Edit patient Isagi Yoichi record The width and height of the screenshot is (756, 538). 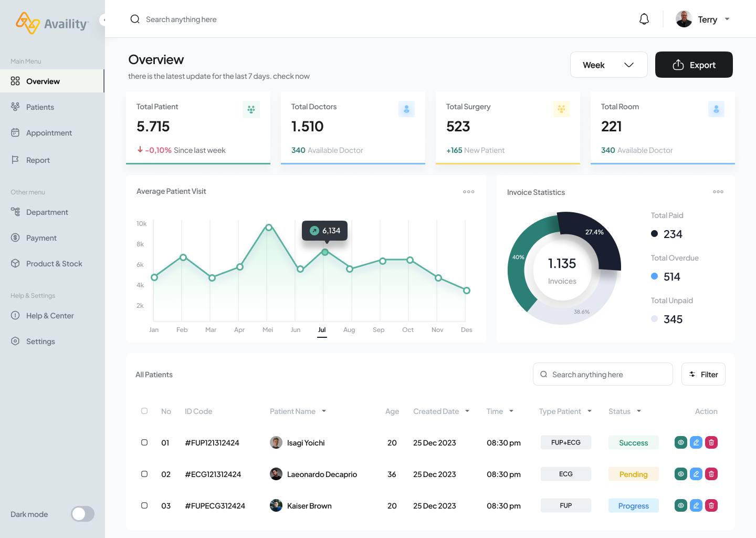point(696,442)
